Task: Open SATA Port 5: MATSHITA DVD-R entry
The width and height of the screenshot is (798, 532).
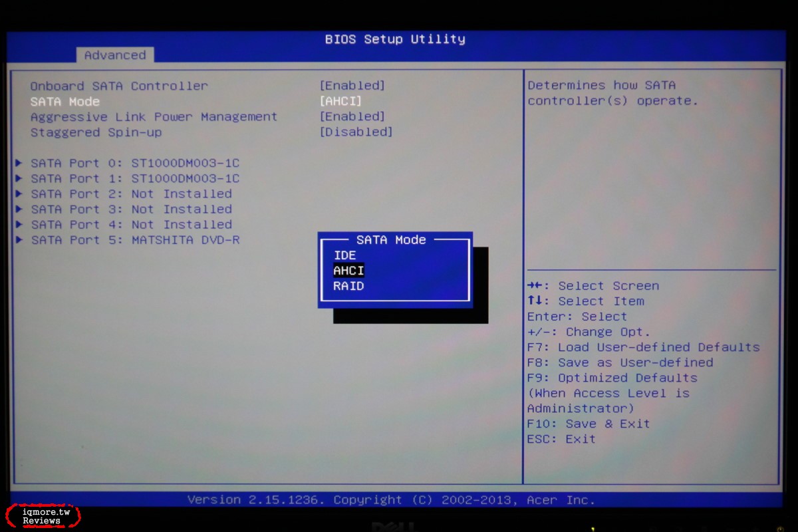Action: point(135,239)
